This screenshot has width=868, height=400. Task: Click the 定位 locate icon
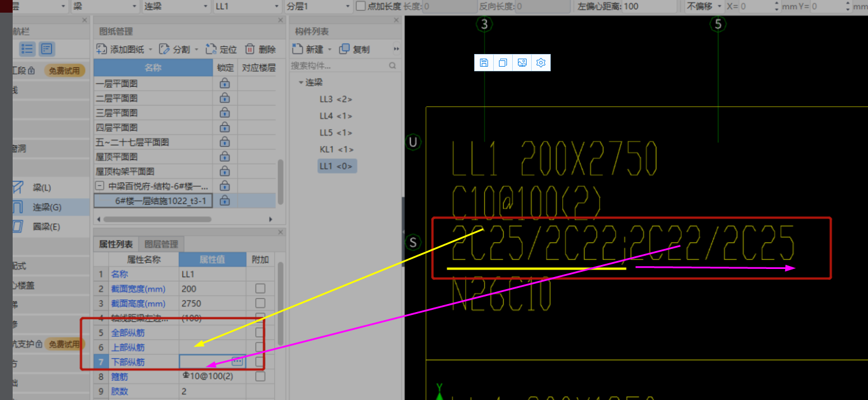[x=211, y=49]
